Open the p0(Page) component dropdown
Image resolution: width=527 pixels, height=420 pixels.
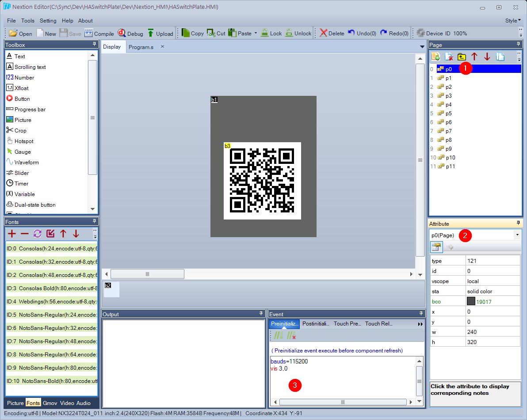coord(517,235)
